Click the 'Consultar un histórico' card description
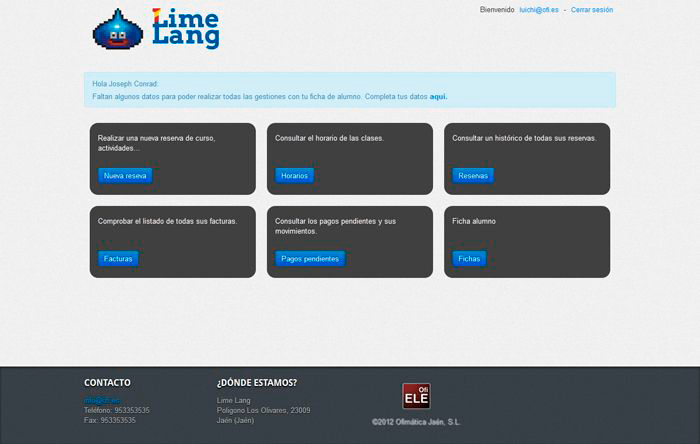 524,138
